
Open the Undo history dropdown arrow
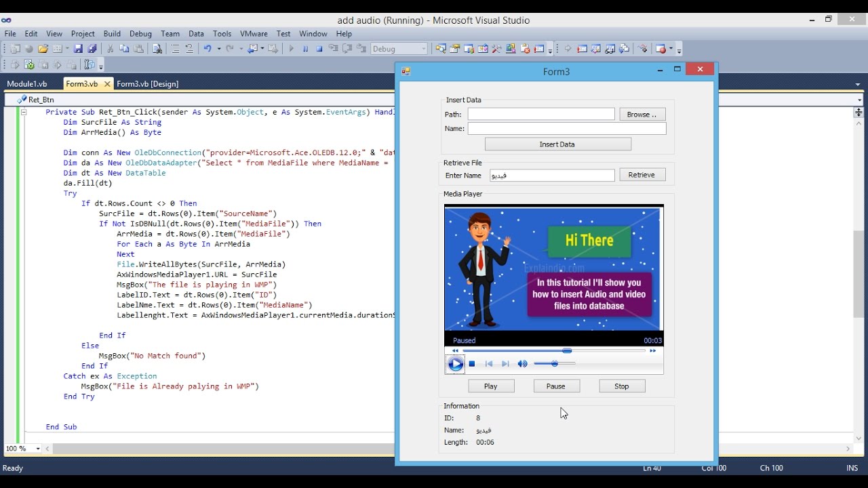point(219,49)
